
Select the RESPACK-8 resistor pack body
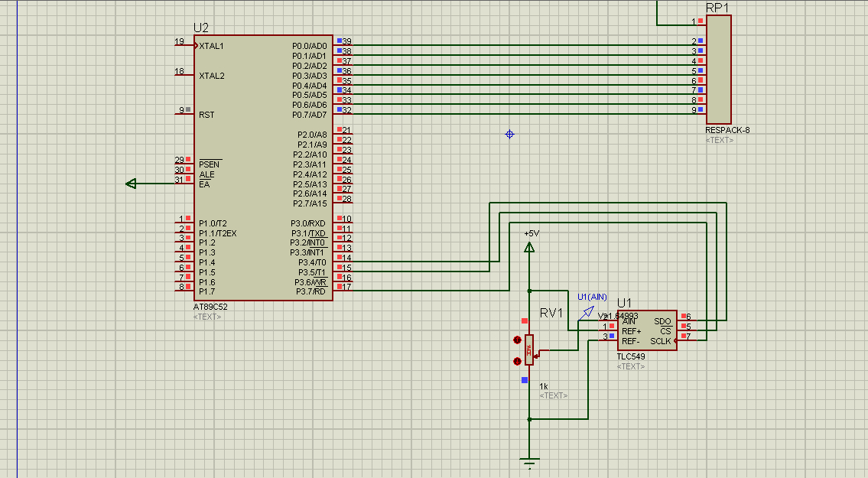(x=719, y=70)
